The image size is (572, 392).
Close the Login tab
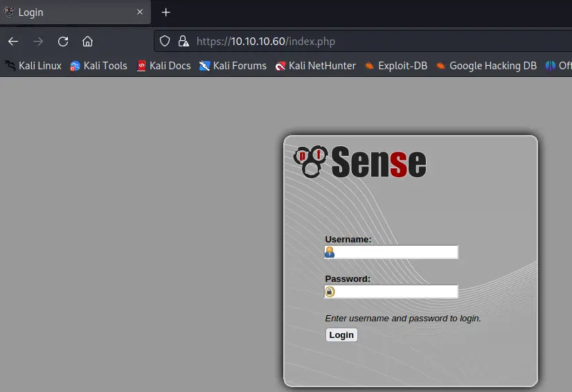click(140, 12)
